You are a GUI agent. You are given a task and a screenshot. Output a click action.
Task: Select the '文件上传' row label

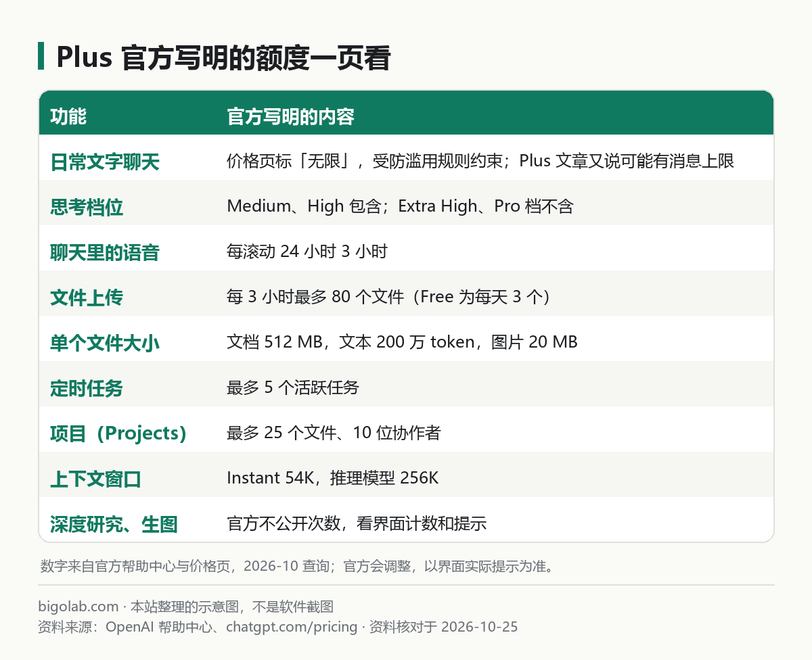(87, 298)
